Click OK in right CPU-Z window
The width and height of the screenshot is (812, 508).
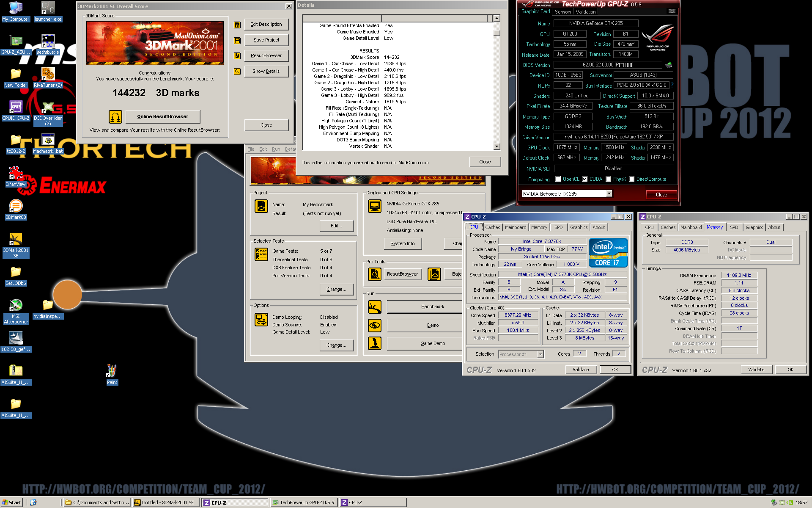[790, 370]
